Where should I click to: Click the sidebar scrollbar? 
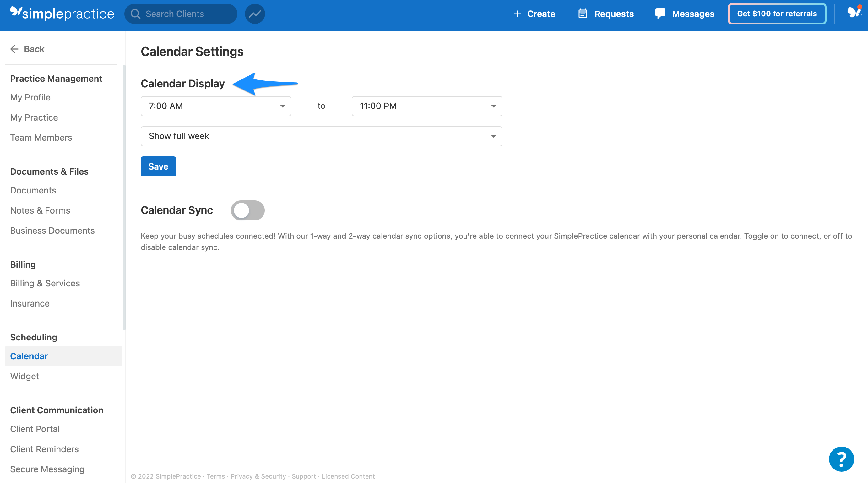click(124, 198)
